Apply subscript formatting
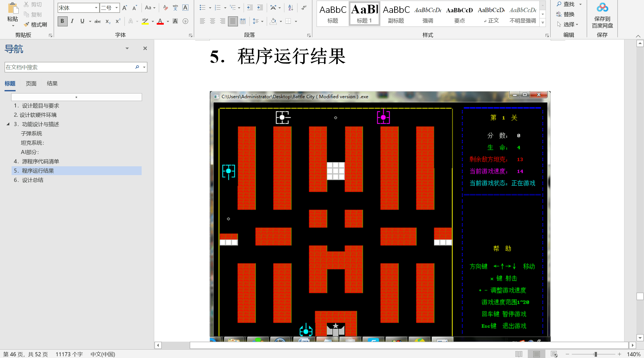The height and width of the screenshot is (358, 644). [x=108, y=21]
